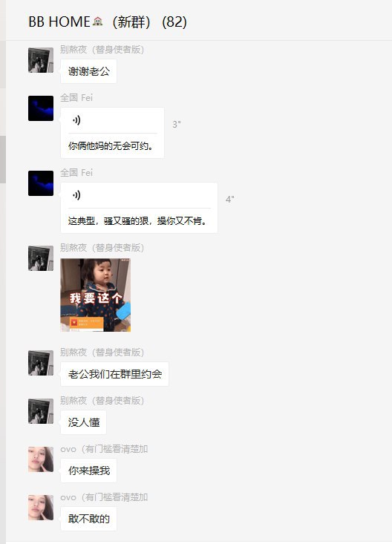Play the 3-second voice message
Viewport: 392px width, 544px height.
pos(76,120)
